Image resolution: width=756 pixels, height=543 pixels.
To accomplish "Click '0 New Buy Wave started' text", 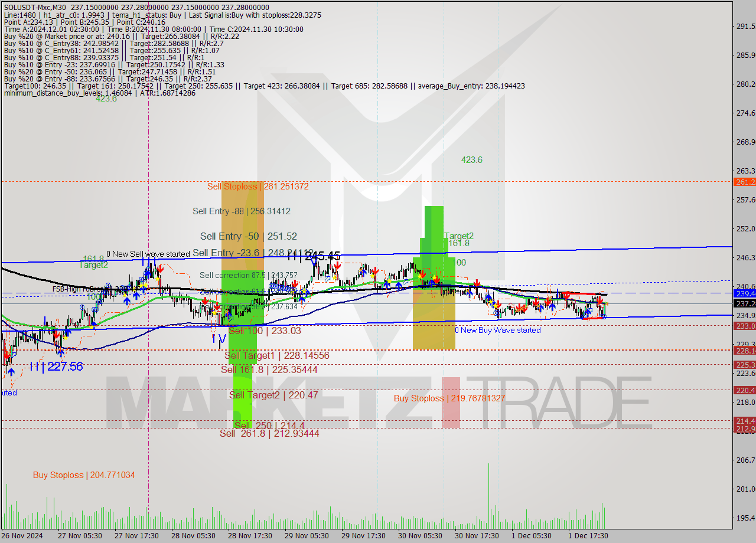I will [498, 330].
